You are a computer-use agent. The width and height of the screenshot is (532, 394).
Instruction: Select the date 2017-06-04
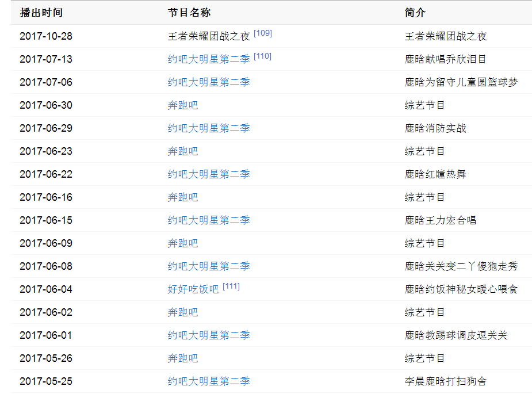coord(46,289)
